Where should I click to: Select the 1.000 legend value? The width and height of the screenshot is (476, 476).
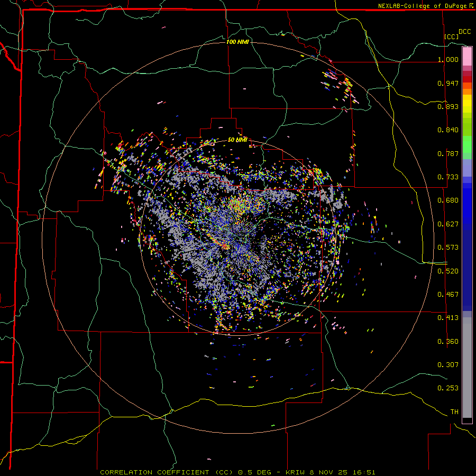coord(448,59)
